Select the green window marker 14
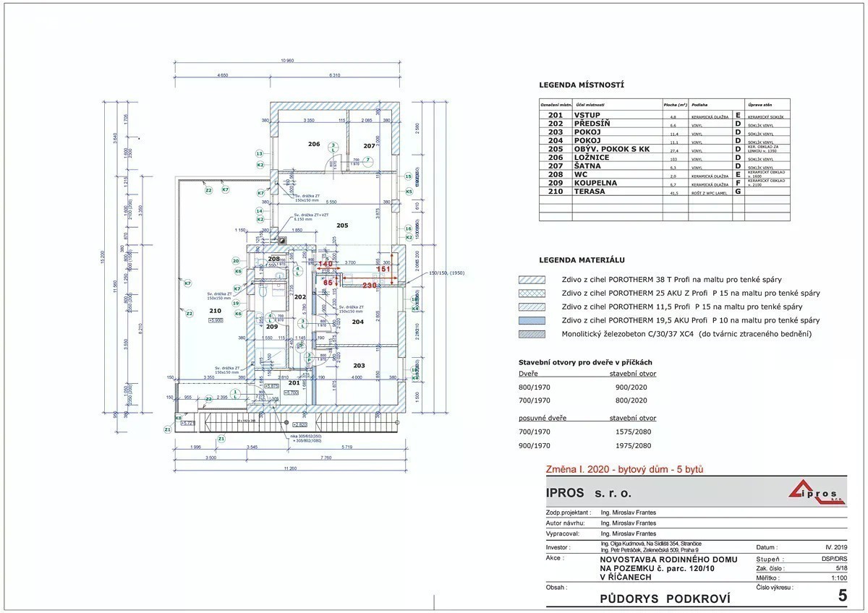 click(259, 211)
